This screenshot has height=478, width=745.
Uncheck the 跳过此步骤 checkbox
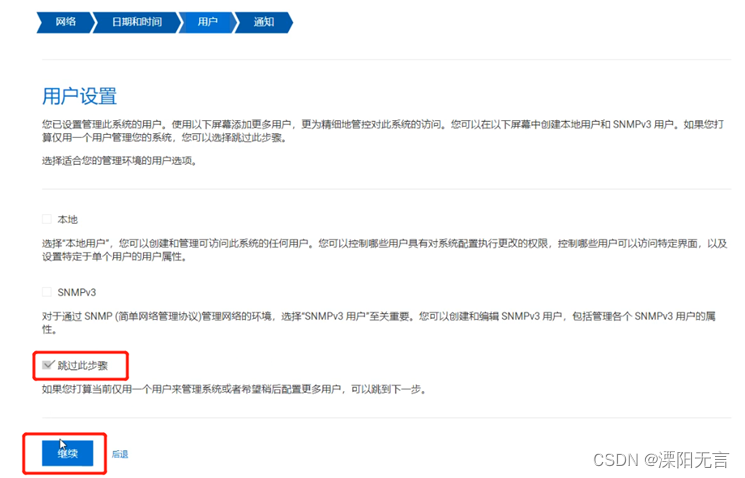point(47,365)
